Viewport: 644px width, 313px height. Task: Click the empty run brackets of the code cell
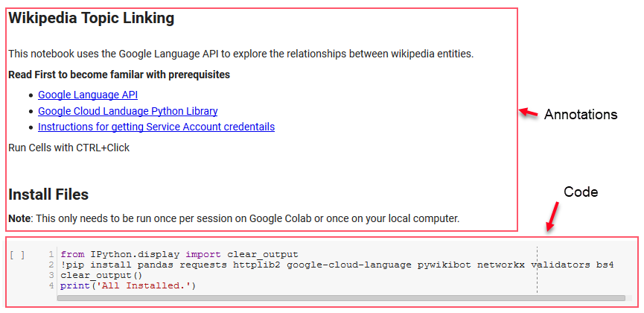point(17,255)
